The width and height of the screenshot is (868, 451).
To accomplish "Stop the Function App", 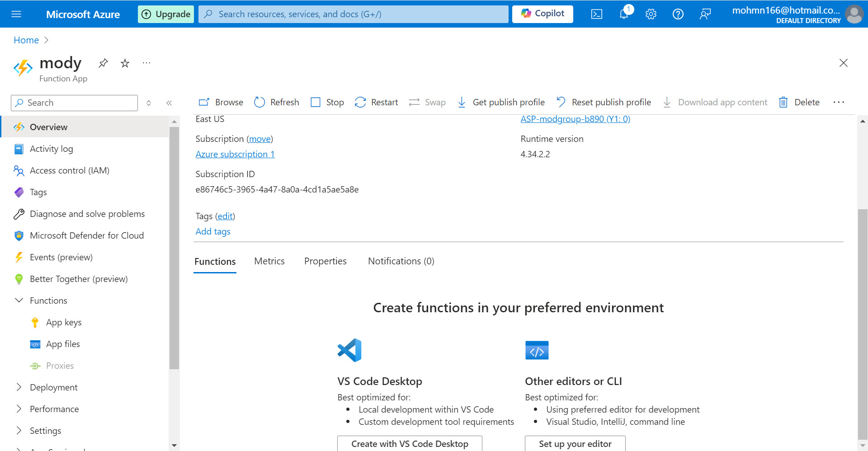I will (327, 102).
